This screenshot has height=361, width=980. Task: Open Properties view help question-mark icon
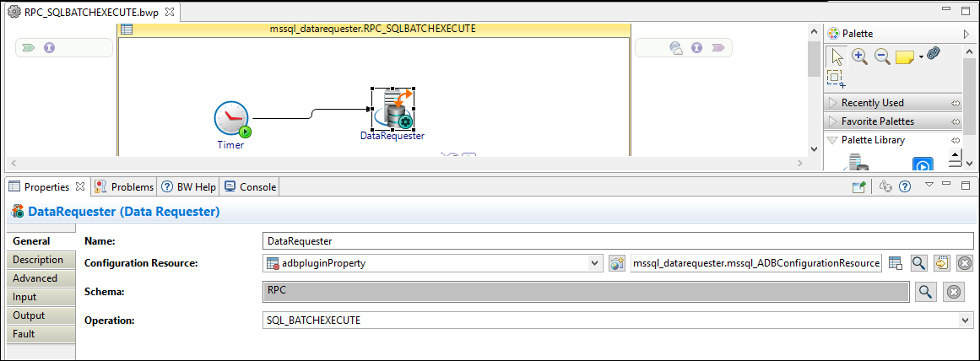point(904,186)
